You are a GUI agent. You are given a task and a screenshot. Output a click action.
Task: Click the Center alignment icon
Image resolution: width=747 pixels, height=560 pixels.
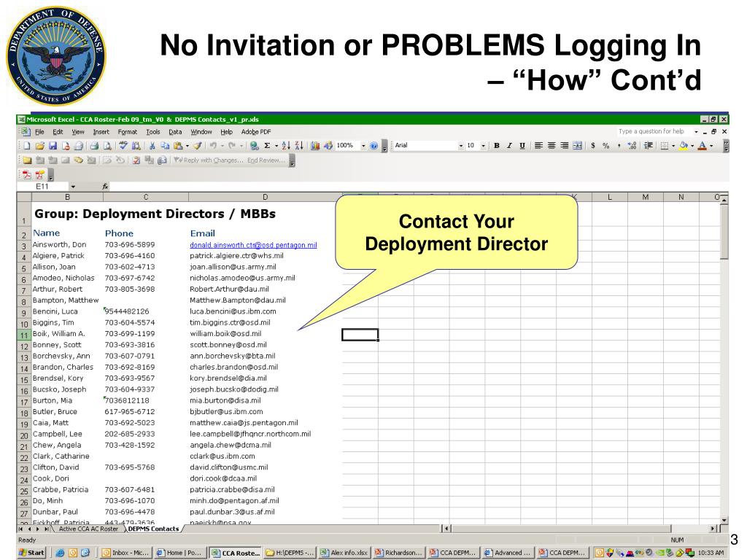point(551,146)
